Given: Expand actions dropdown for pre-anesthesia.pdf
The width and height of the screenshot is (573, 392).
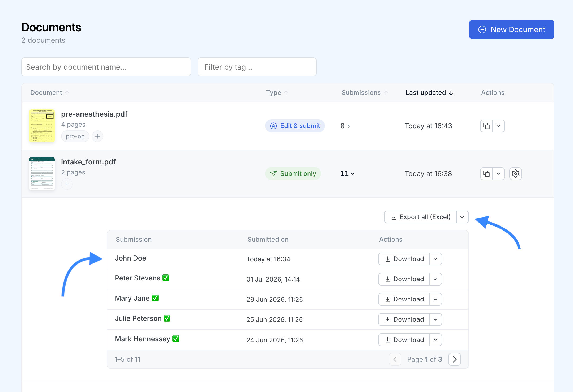Looking at the screenshot, I should (x=499, y=126).
